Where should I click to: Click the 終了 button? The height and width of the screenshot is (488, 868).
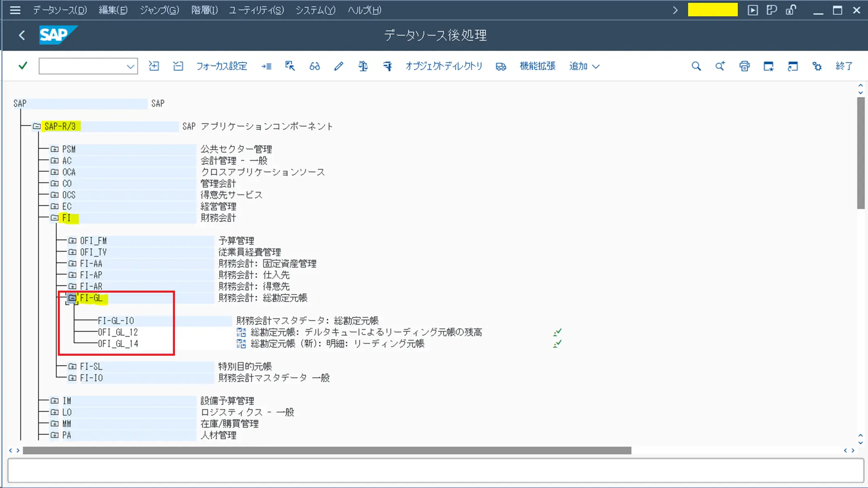point(844,66)
